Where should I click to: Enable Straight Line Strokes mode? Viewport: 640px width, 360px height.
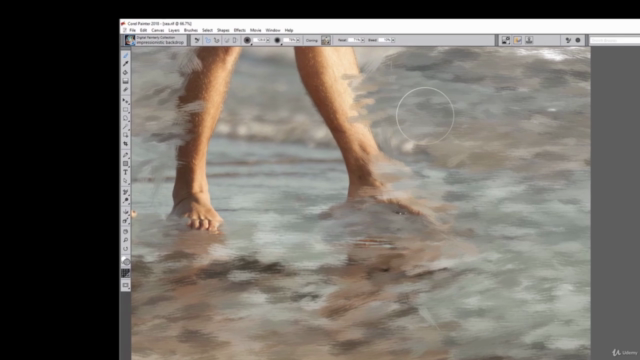click(x=217, y=40)
